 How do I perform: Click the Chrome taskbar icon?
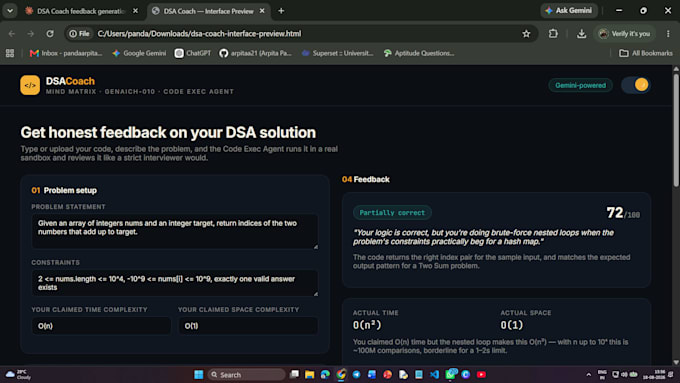coord(341,374)
